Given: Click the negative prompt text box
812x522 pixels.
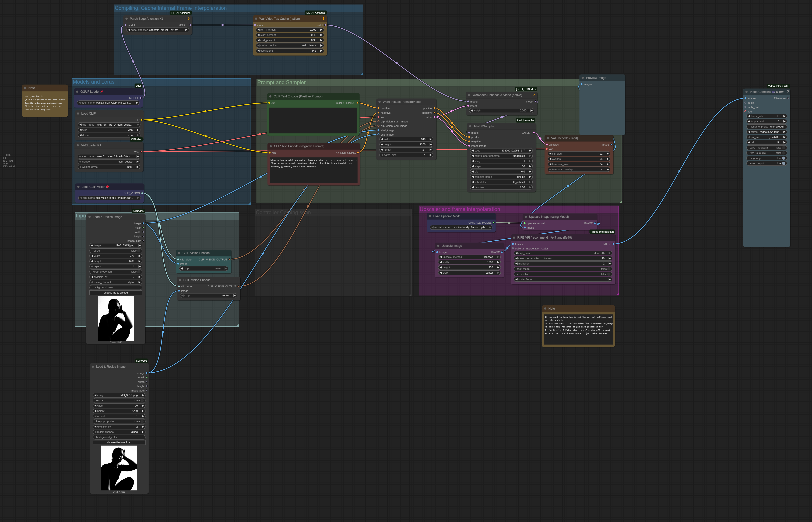Looking at the screenshot, I should tap(313, 170).
